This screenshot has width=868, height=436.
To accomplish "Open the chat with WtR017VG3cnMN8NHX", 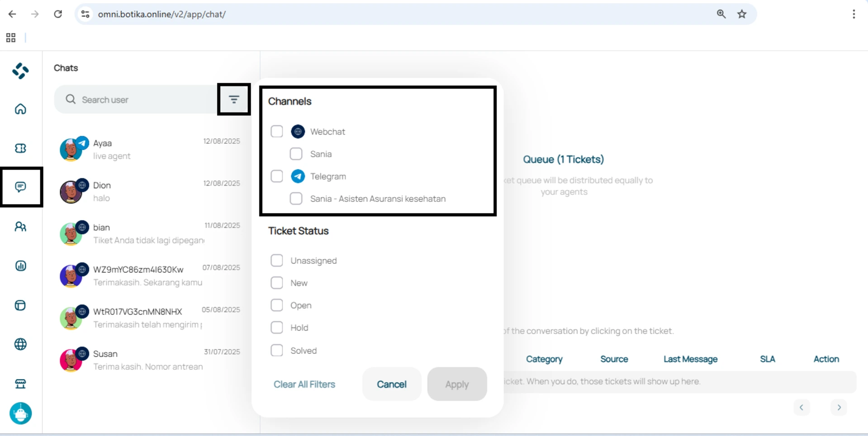I will pyautogui.click(x=150, y=318).
